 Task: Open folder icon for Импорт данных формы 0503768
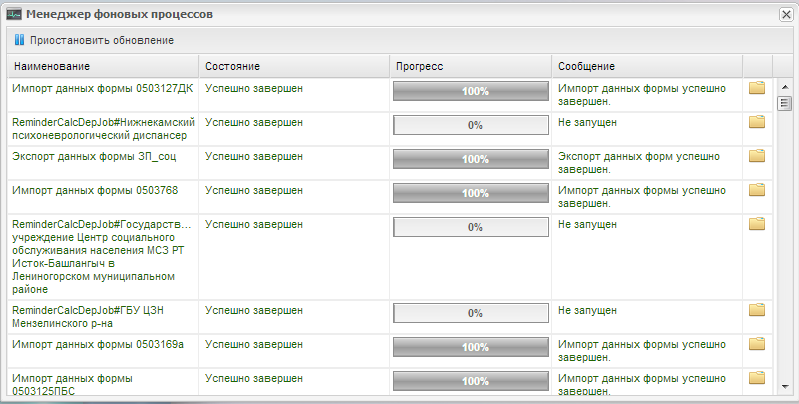click(x=757, y=190)
